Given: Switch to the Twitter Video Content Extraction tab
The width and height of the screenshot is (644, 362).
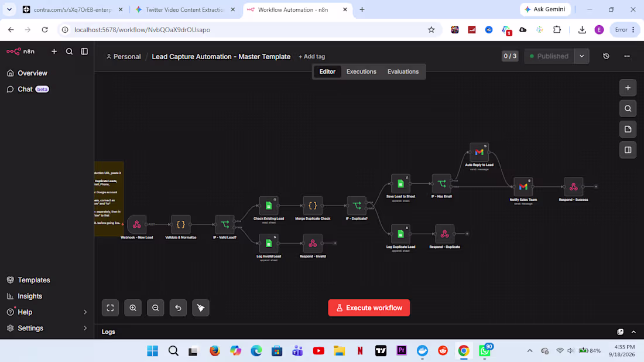Looking at the screenshot, I should [x=185, y=9].
